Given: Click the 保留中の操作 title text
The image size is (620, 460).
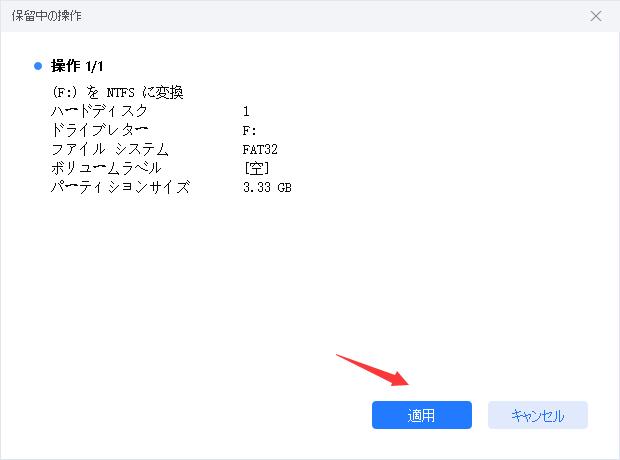Looking at the screenshot, I should tap(47, 16).
